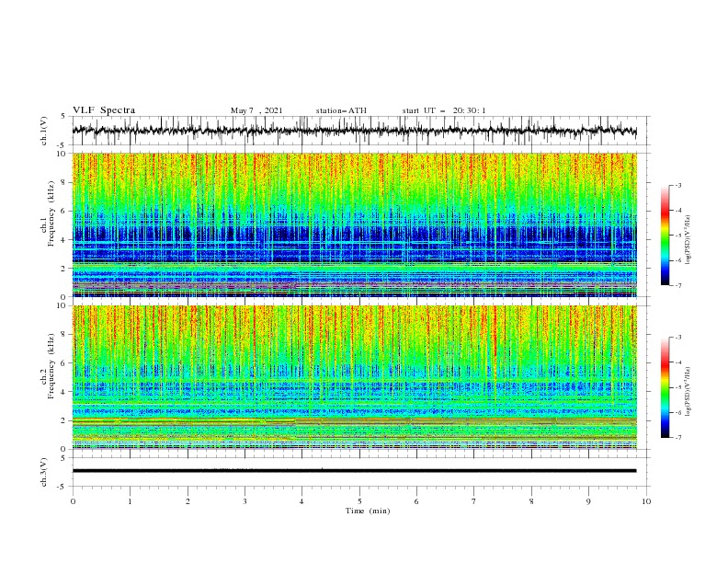The image size is (728, 563).
Task: Click the ch.1 voltage waveform trace
Action: click(x=354, y=131)
